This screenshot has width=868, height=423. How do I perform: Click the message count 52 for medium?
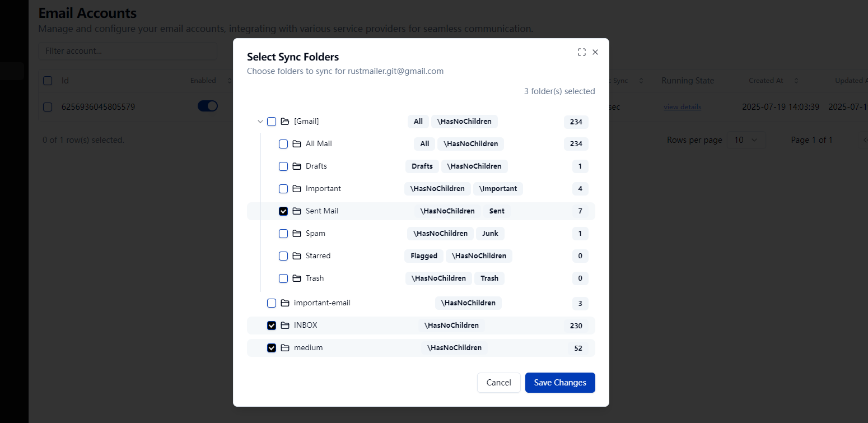click(578, 348)
